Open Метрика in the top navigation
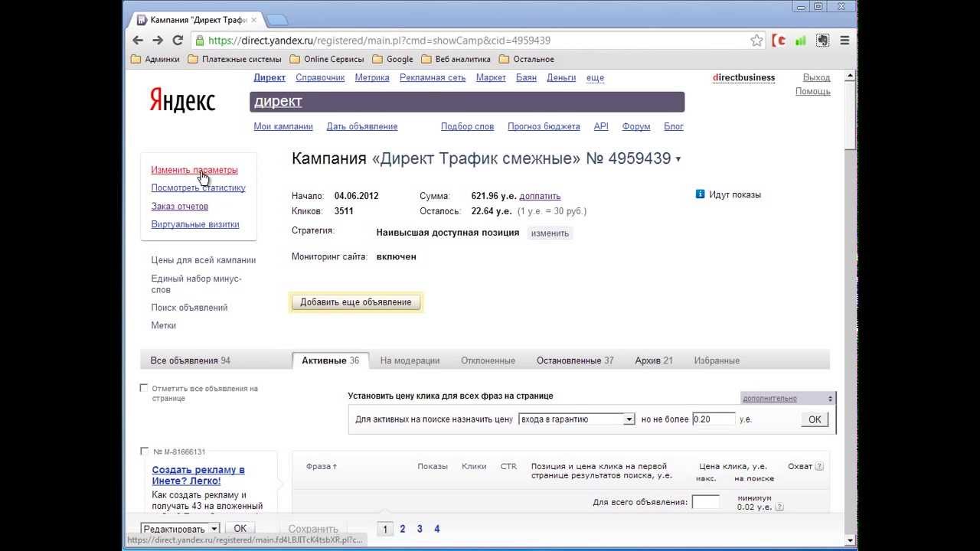The image size is (980, 551). point(372,77)
